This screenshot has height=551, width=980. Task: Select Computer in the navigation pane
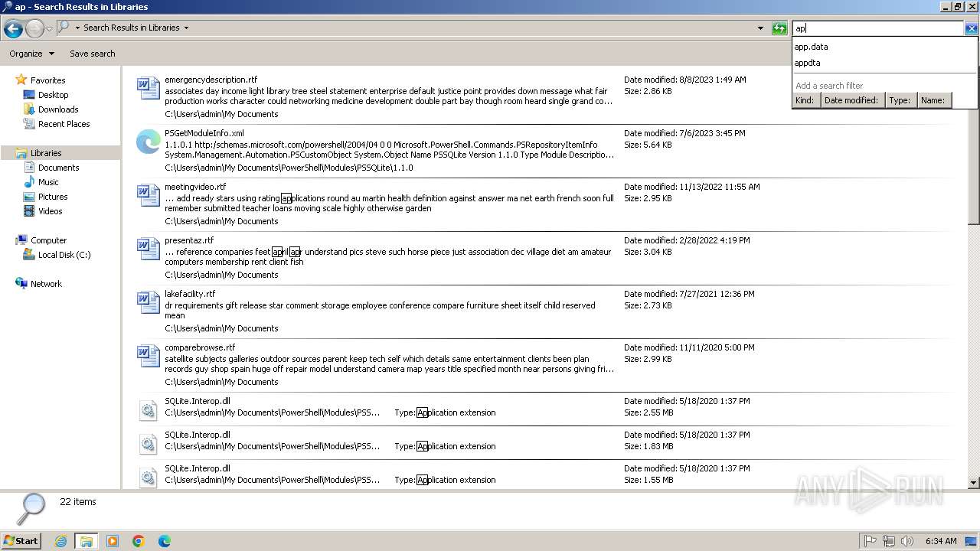[48, 240]
